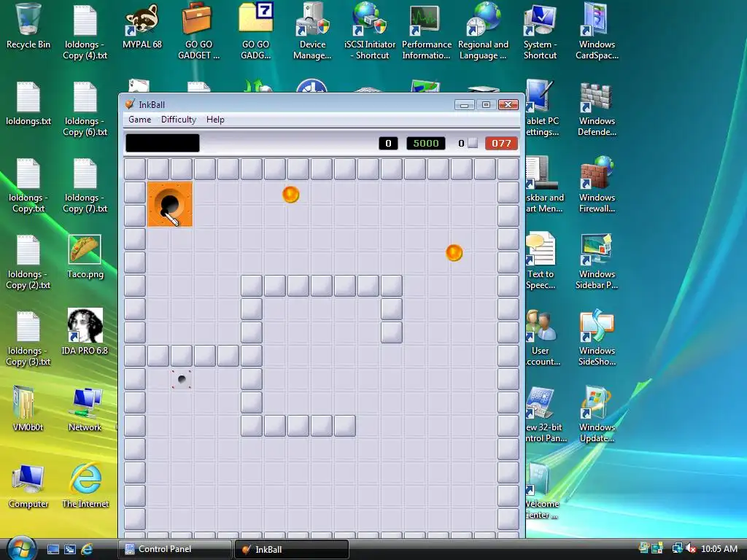Select loldongs - Copy (2).txt file
This screenshot has height=560, width=747.
28,262
